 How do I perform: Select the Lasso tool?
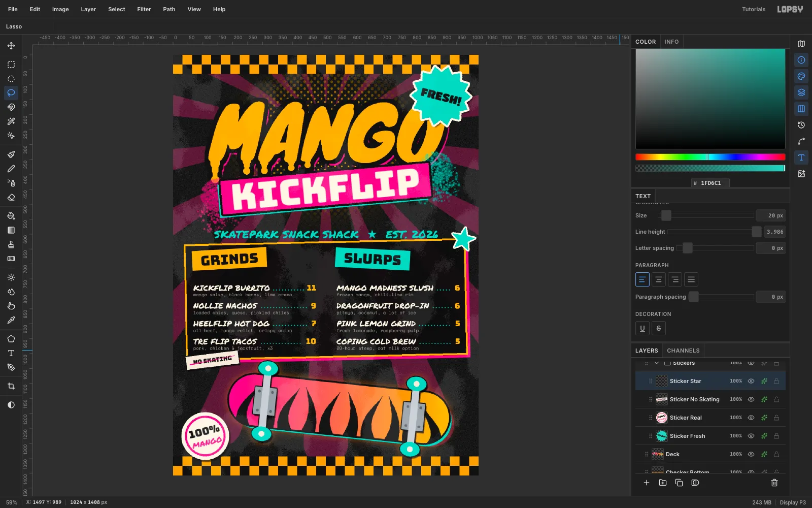click(11, 93)
